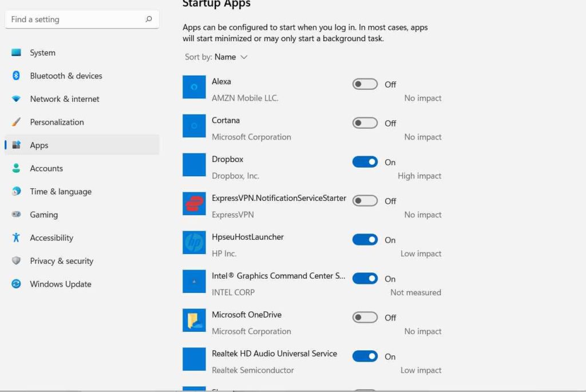This screenshot has height=392, width=586.
Task: Click the Time & language globe icon
Action: (16, 191)
